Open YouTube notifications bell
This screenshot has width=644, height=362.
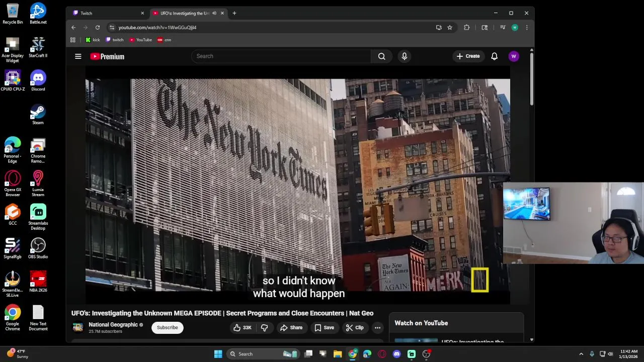(x=494, y=56)
